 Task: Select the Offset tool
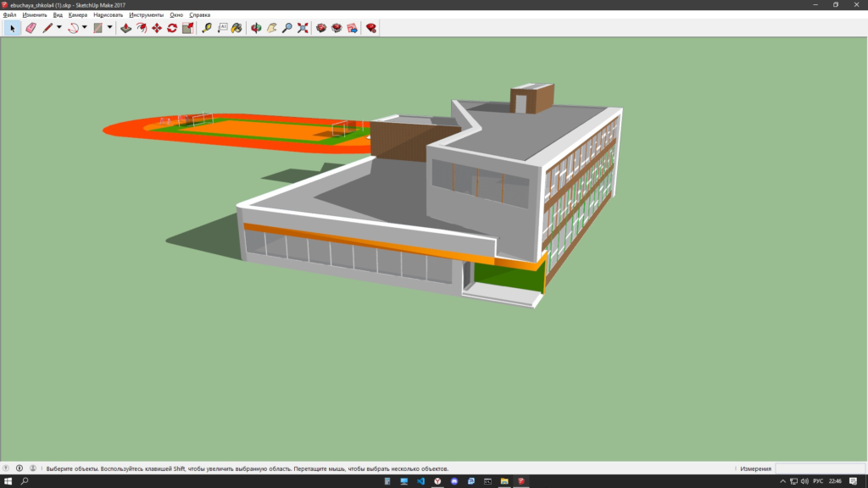coord(142,28)
